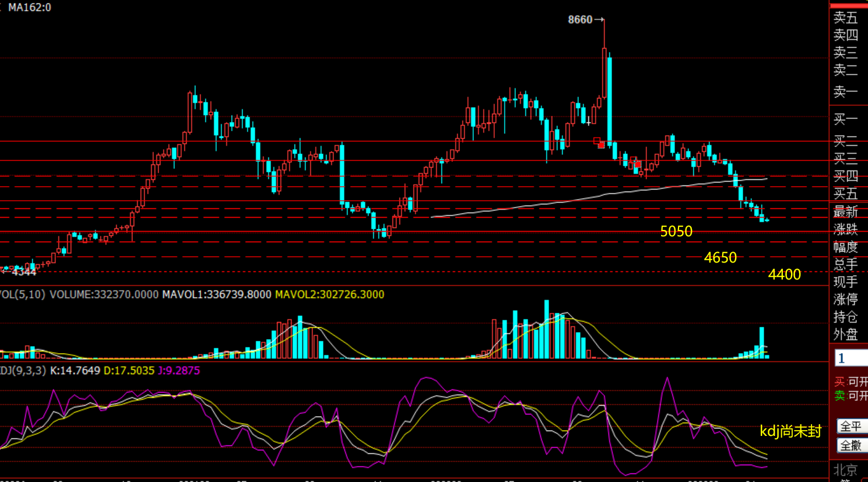Click the 4400 yellow price annotation
Image resolution: width=868 pixels, height=482 pixels.
(785, 274)
